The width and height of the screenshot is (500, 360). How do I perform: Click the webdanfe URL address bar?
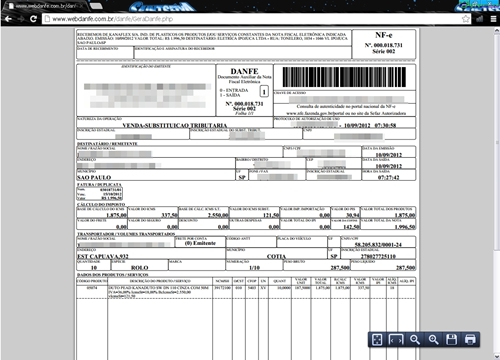coord(253,19)
